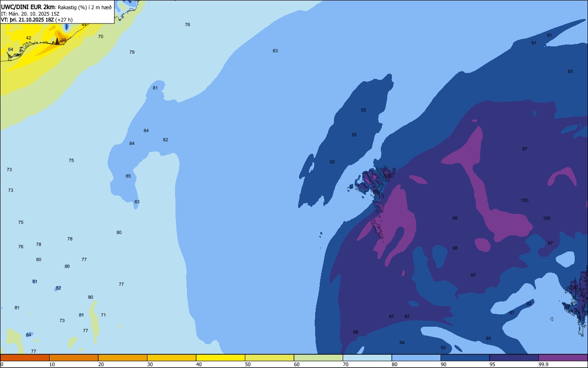Click the legend tick label 99.9
Image resolution: width=588 pixels, height=368 pixels.
tap(543, 364)
